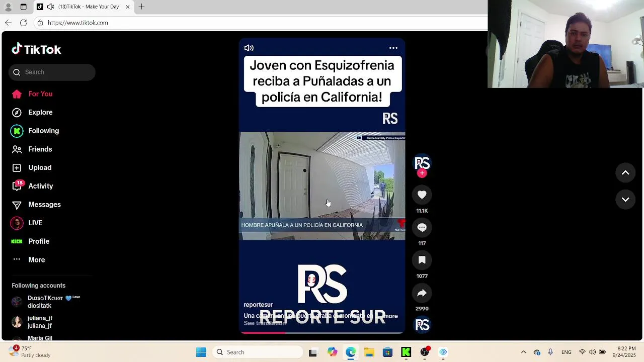Reload the TikTok page
Viewport: 644px width, 362px height.
(23, 23)
